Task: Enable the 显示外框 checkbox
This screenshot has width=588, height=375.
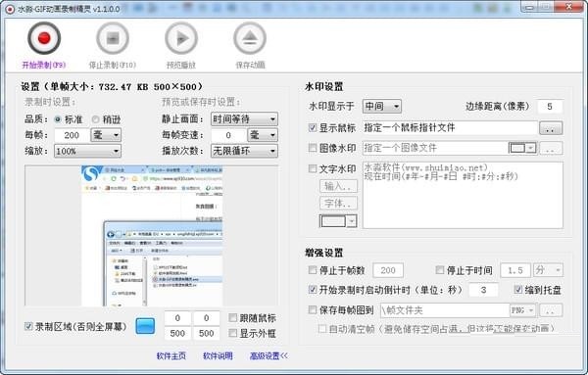Action: pyautogui.click(x=233, y=333)
